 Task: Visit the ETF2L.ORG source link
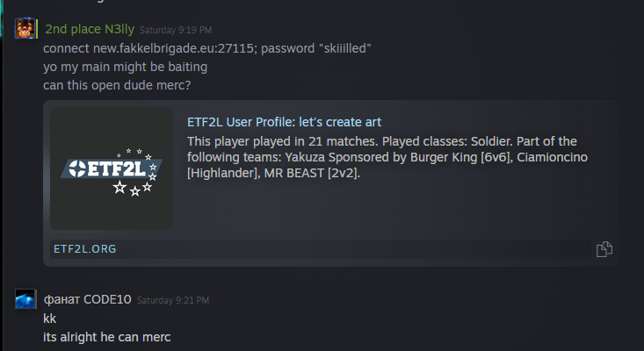(x=85, y=249)
